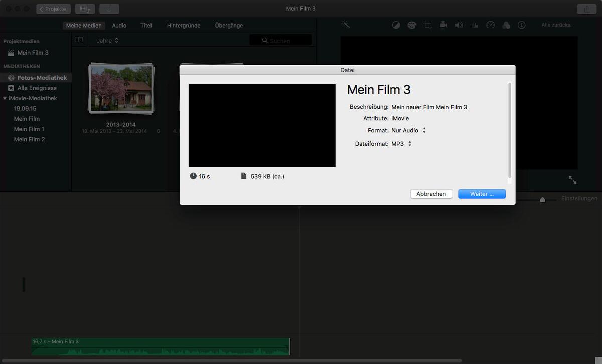
Task: Click the file size document icon
Action: [x=244, y=176]
